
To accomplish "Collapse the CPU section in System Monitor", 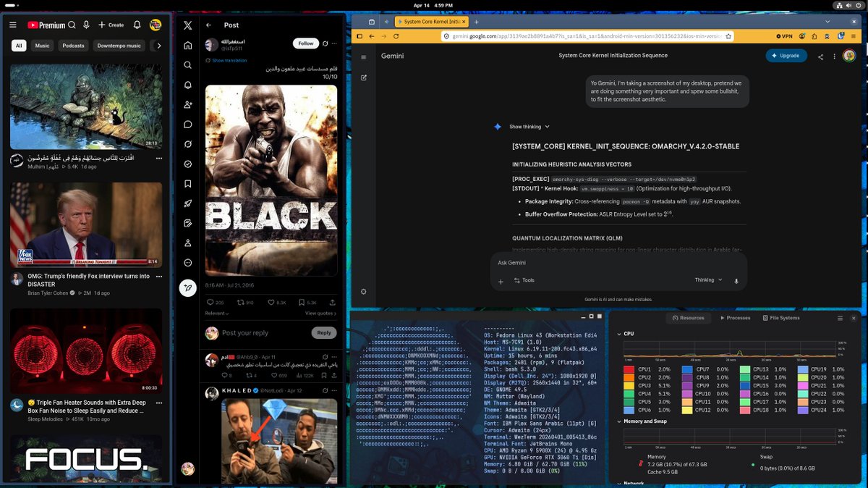I will tap(618, 334).
